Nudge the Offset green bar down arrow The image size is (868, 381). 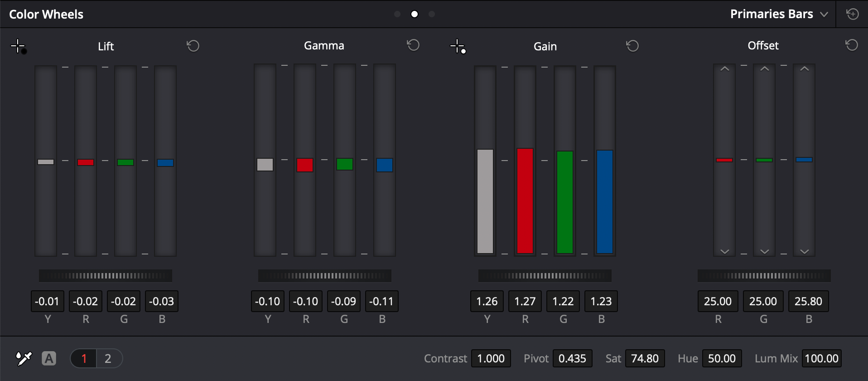tap(765, 251)
